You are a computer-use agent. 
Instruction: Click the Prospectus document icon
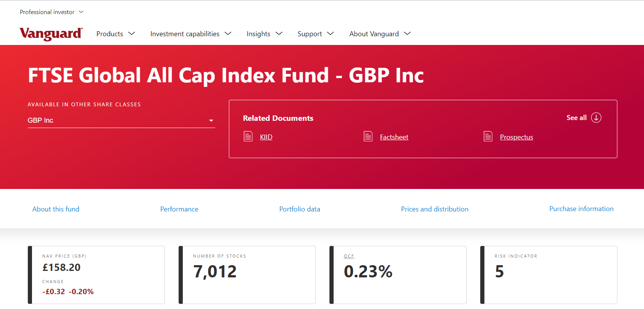point(488,136)
